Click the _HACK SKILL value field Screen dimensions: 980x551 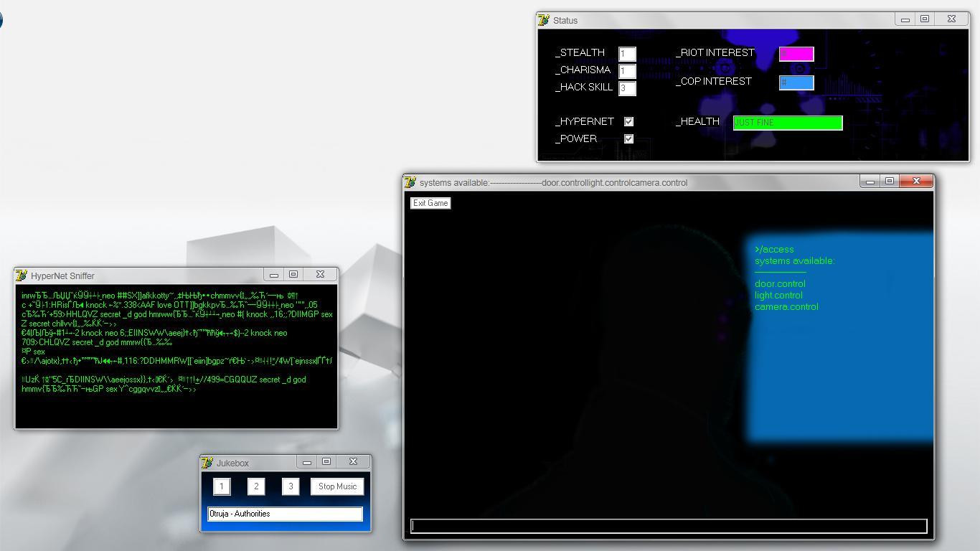coord(628,88)
